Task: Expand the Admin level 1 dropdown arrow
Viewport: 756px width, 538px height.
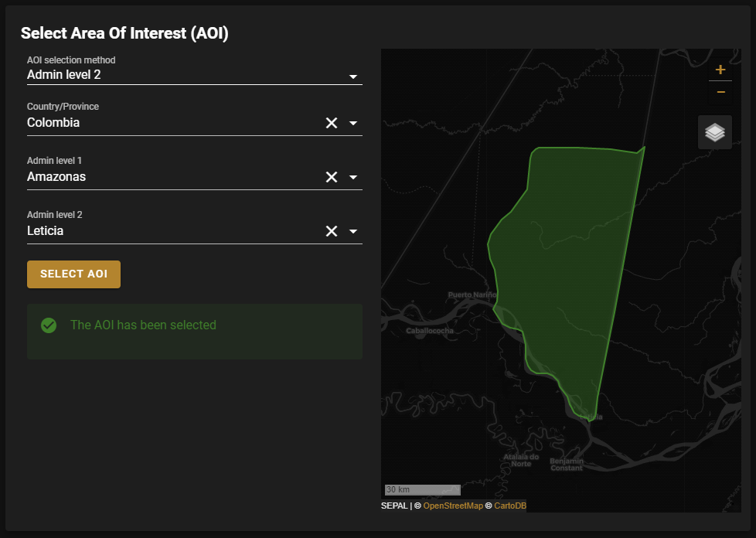Action: (353, 177)
